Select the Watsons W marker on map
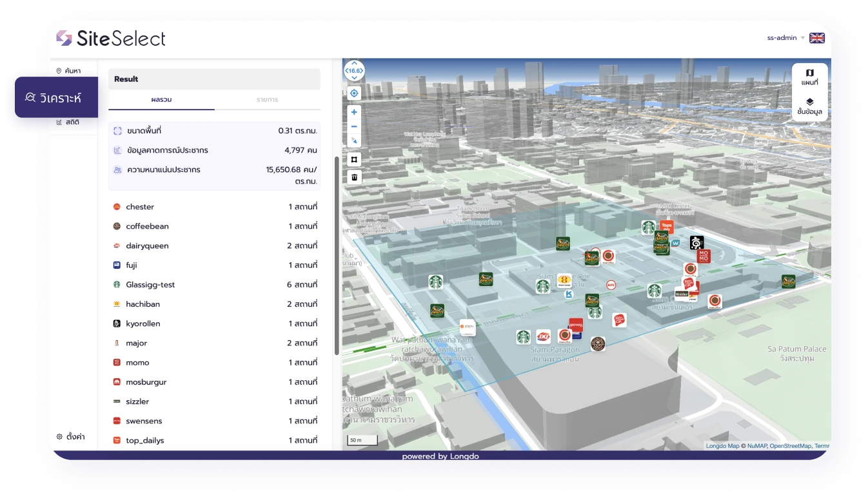Image resolution: width=868 pixels, height=500 pixels. tap(676, 244)
